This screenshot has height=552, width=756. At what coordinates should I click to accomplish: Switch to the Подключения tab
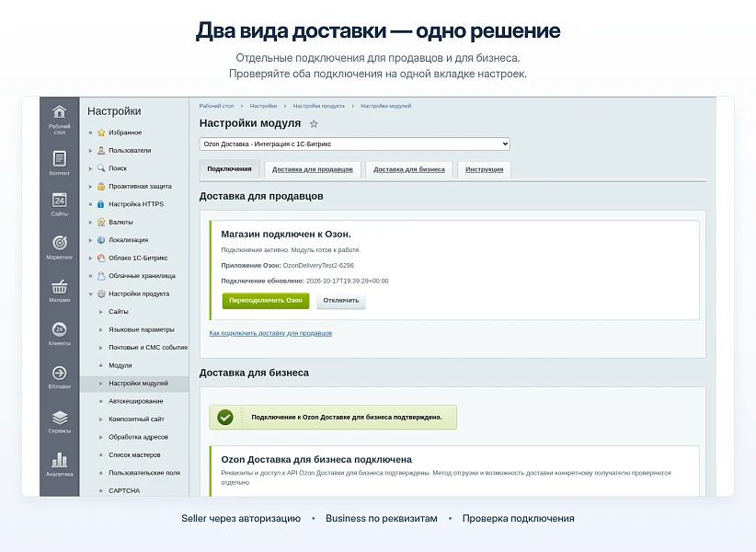(x=230, y=169)
